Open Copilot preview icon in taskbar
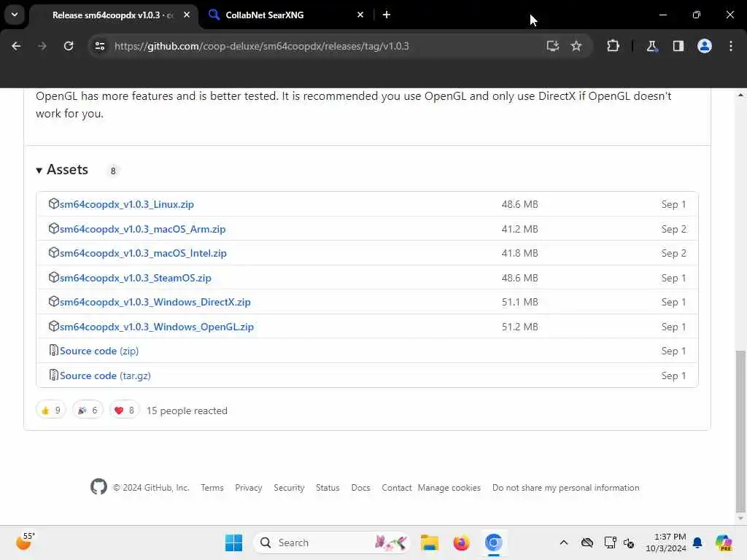Screen dimensions: 747x560 [x=723, y=542]
